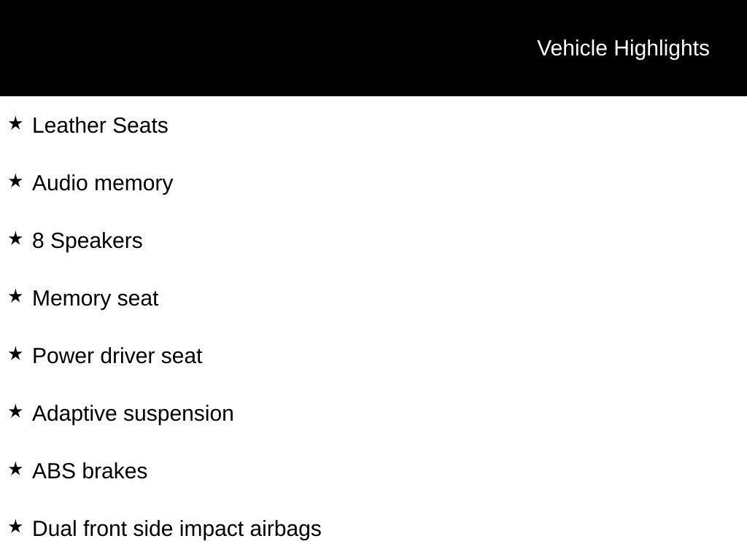Screen dimensions: 747x560
Task: Pick the Adaptive suspension text
Action: 133,414
